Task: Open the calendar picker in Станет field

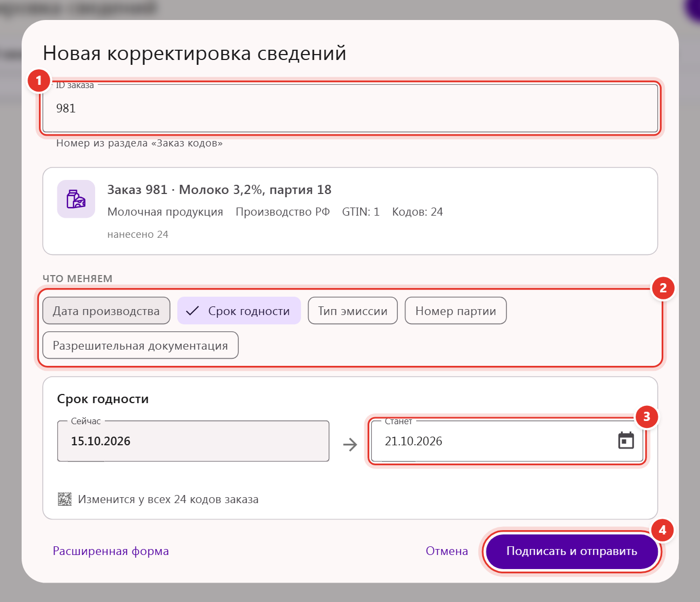Action: point(626,440)
